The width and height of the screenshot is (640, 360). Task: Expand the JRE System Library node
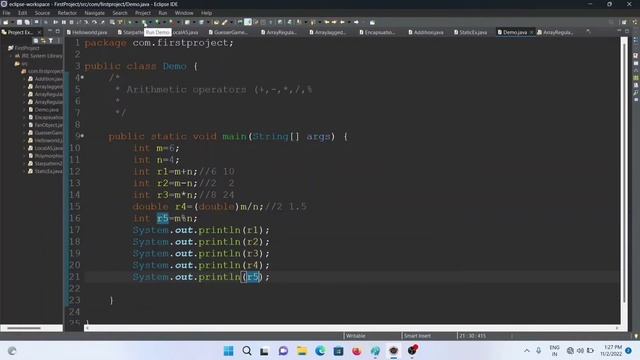coord(11,56)
